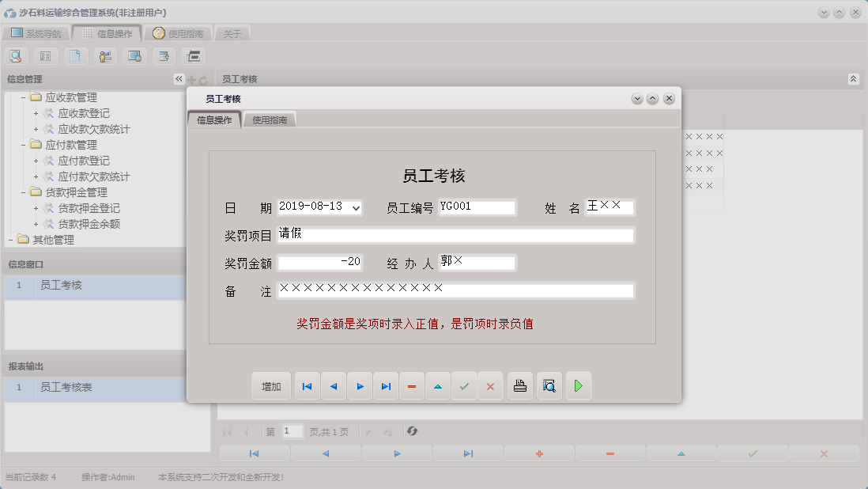Click the data export toolbar icon

tap(162, 56)
